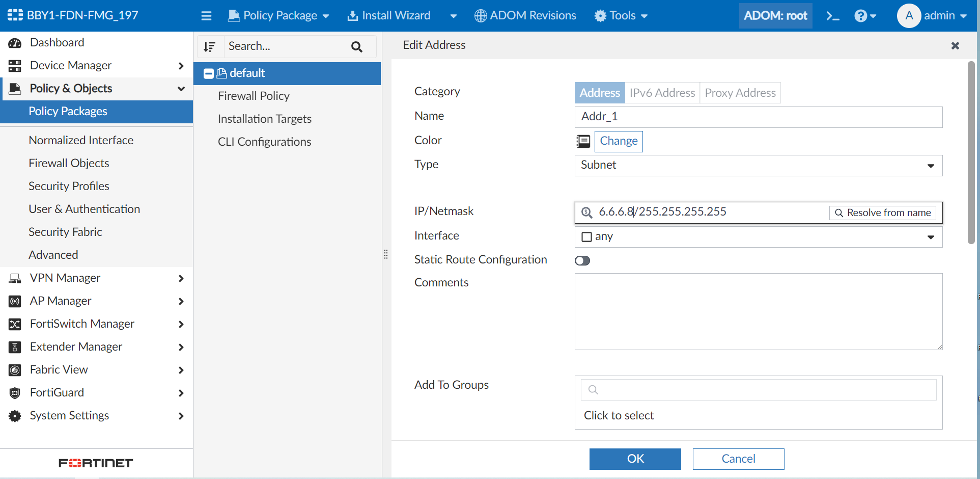Select the Proxy Address category tab
This screenshot has height=479, width=980.
point(740,93)
